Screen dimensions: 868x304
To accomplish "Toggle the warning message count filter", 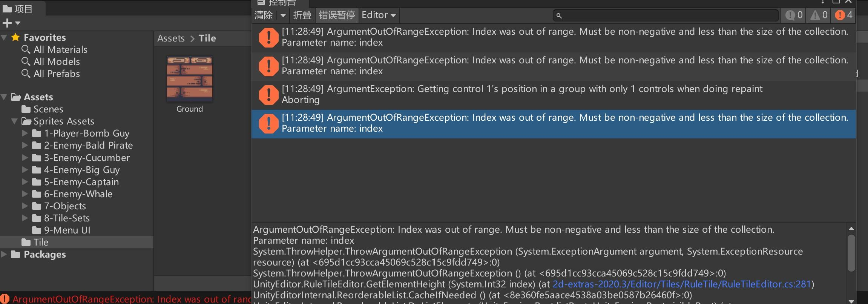I will pyautogui.click(x=819, y=15).
